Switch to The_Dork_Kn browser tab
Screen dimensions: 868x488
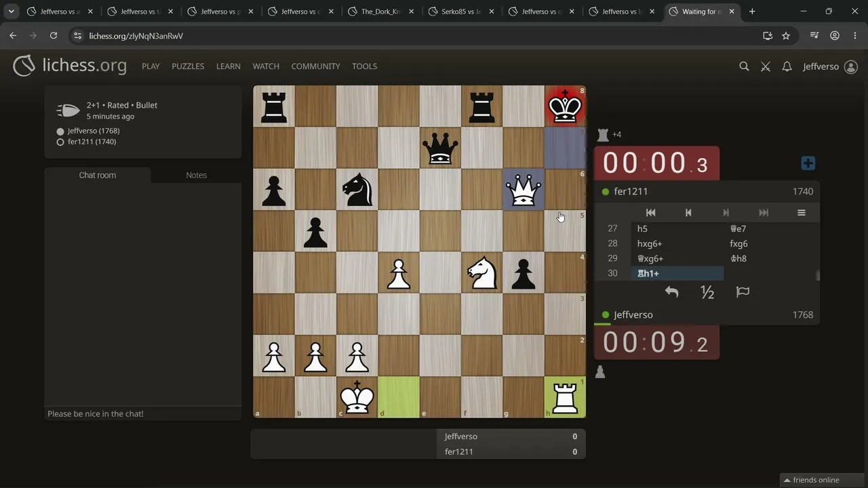(381, 12)
